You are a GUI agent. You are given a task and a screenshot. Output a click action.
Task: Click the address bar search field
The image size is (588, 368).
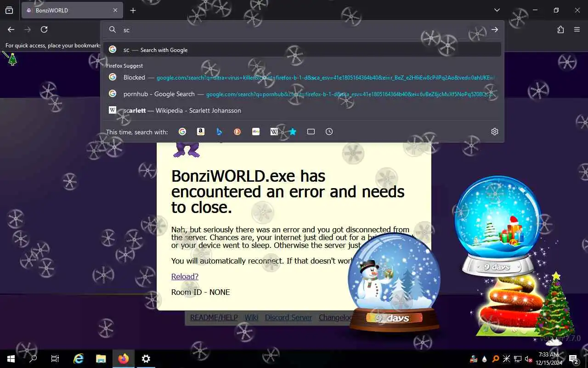click(x=302, y=30)
